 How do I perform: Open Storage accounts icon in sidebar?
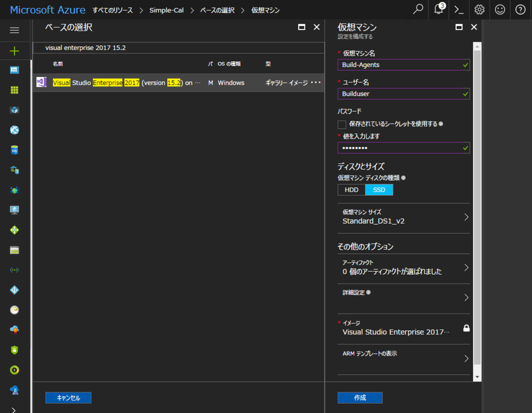click(14, 250)
